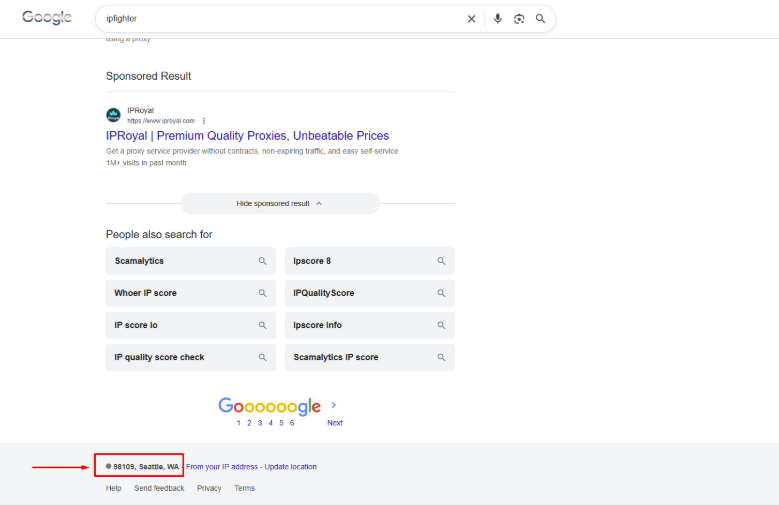The image size is (779, 505).
Task: Open search by image camera icon
Action: (519, 19)
